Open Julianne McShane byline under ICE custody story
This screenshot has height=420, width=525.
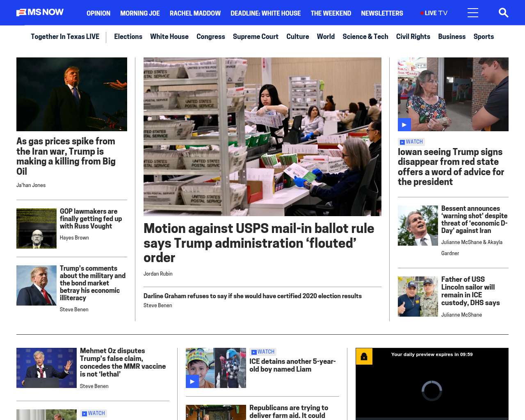tap(461, 315)
